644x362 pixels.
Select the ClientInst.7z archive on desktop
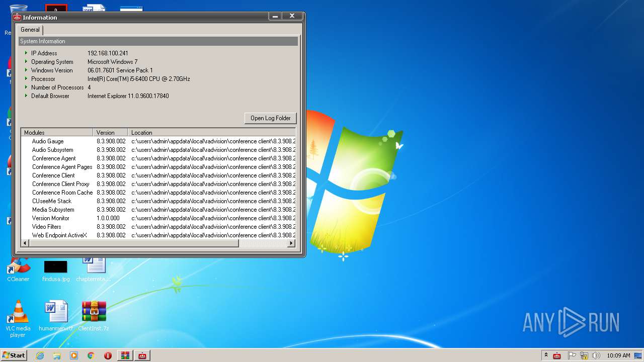point(94,316)
